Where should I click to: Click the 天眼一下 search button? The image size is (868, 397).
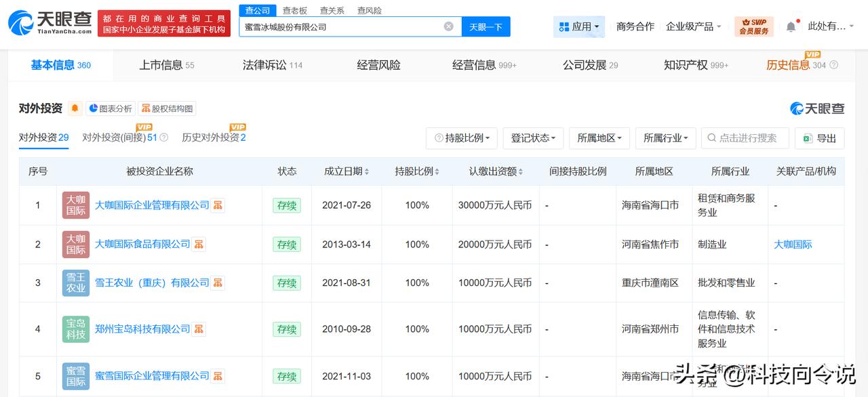pos(486,26)
